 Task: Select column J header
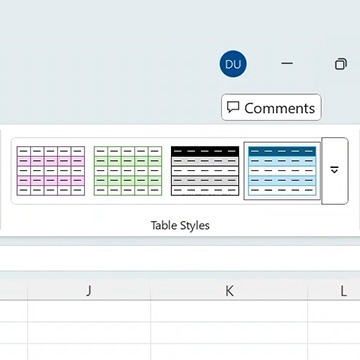click(x=89, y=291)
